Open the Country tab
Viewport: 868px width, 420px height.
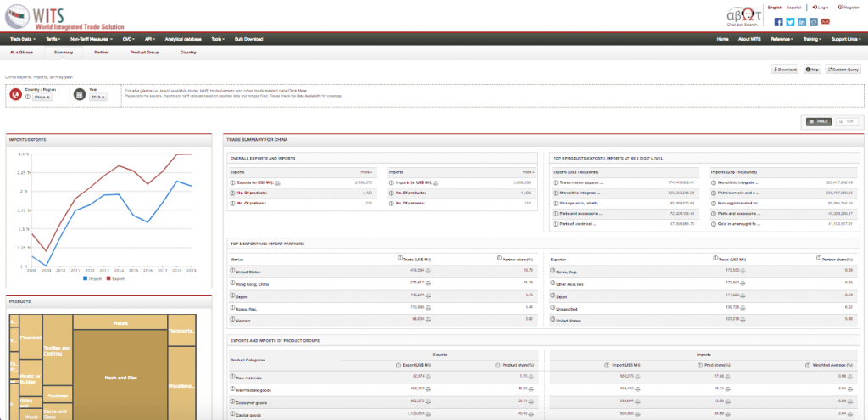click(x=188, y=52)
